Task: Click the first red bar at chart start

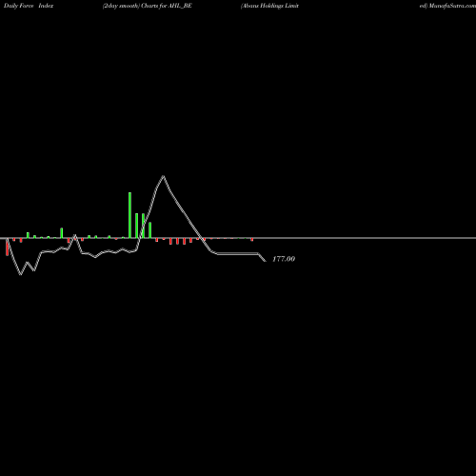Action: 8,247
